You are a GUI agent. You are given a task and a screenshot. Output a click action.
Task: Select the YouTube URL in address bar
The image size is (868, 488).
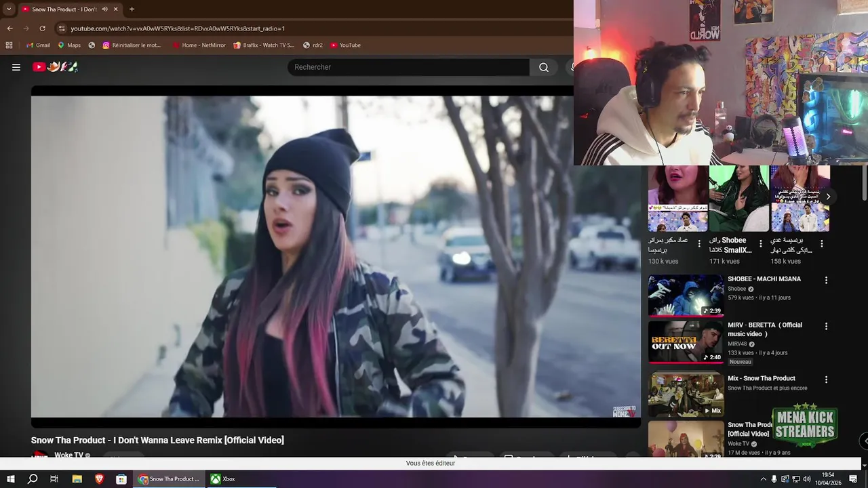[x=178, y=28]
